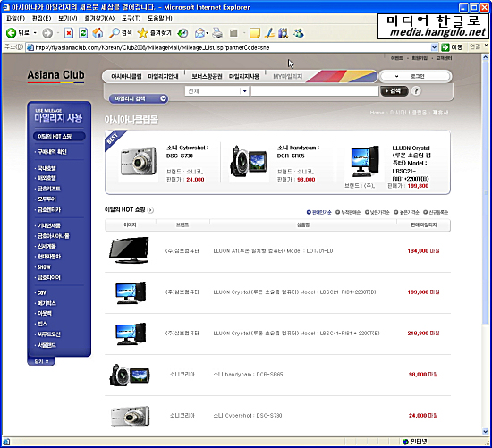Select 누적판매순 sort option
The height and width of the screenshot is (448, 492).
pyautogui.click(x=348, y=213)
